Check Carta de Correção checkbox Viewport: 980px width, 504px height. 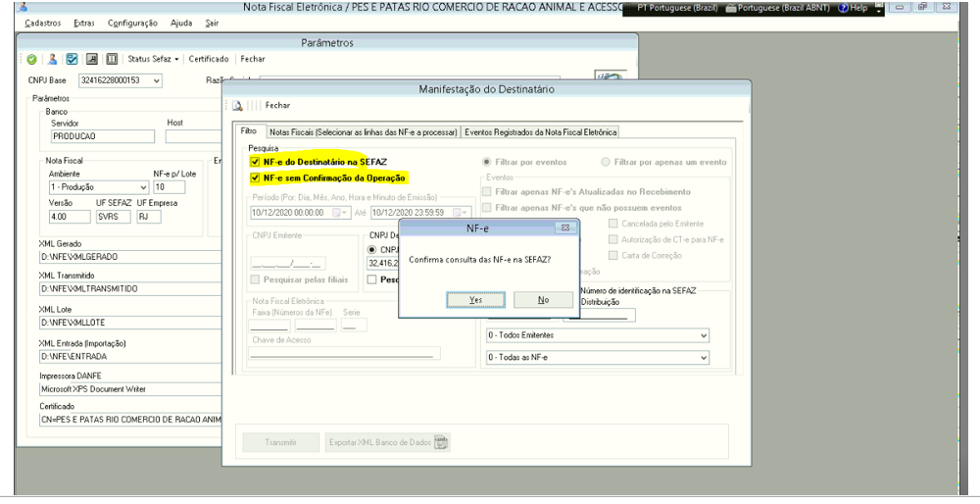(613, 255)
